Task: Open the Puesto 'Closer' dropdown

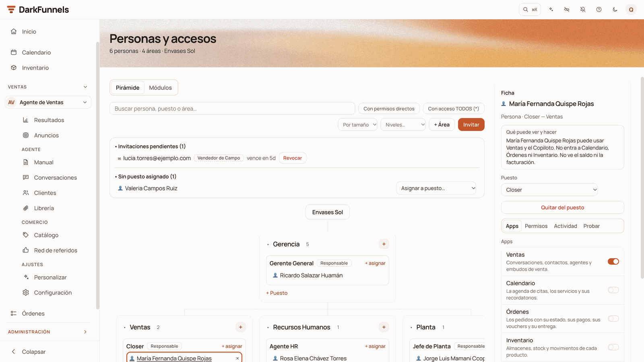Action: (549, 190)
